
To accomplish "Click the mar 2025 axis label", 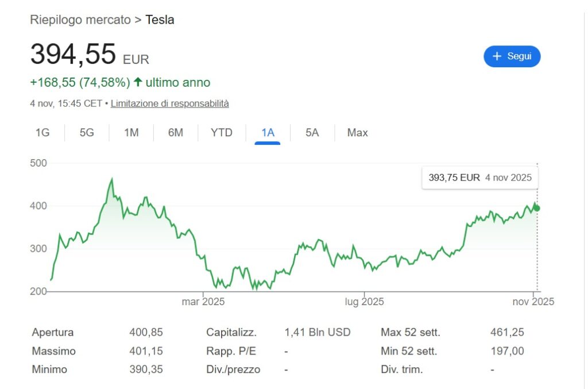I will click(x=203, y=301).
